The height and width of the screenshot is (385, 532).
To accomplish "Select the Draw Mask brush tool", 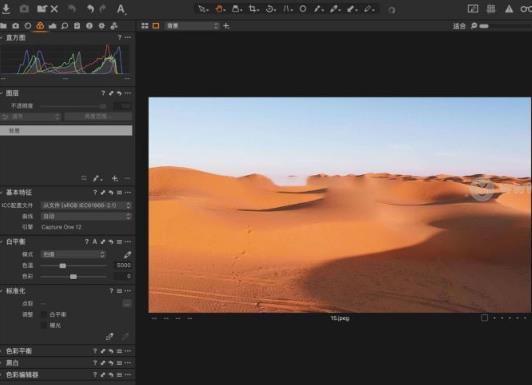I will tap(318, 9).
